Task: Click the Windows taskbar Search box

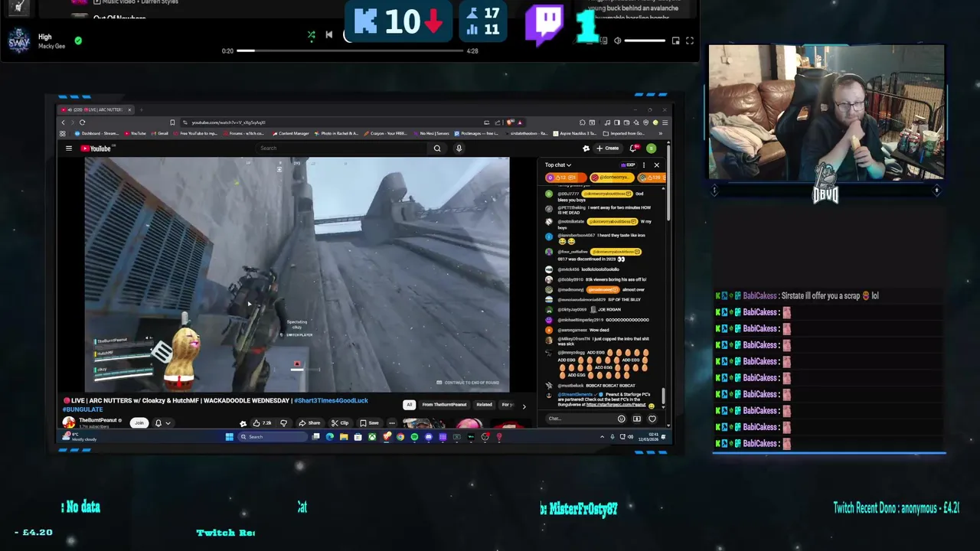Action: tap(272, 437)
